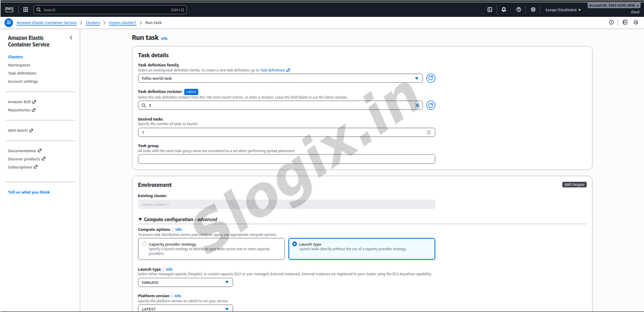
Task: Open the help question mark icon
Action: click(x=518, y=9)
